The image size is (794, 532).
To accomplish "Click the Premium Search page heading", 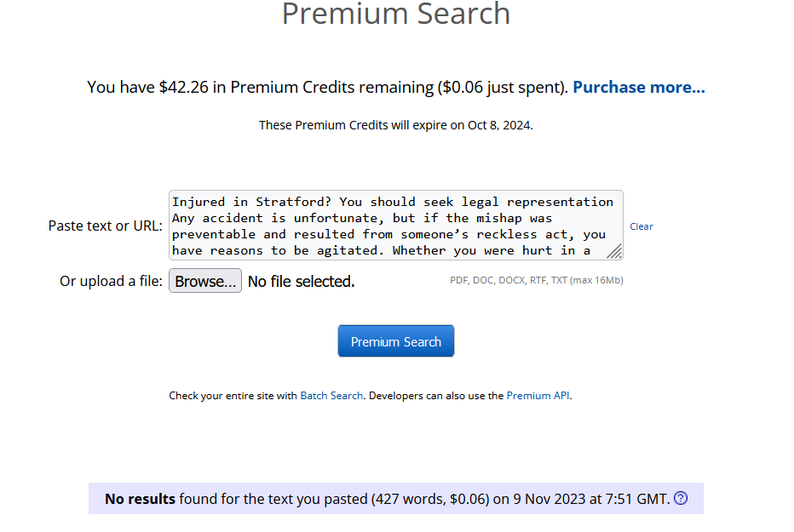I will tap(396, 14).
